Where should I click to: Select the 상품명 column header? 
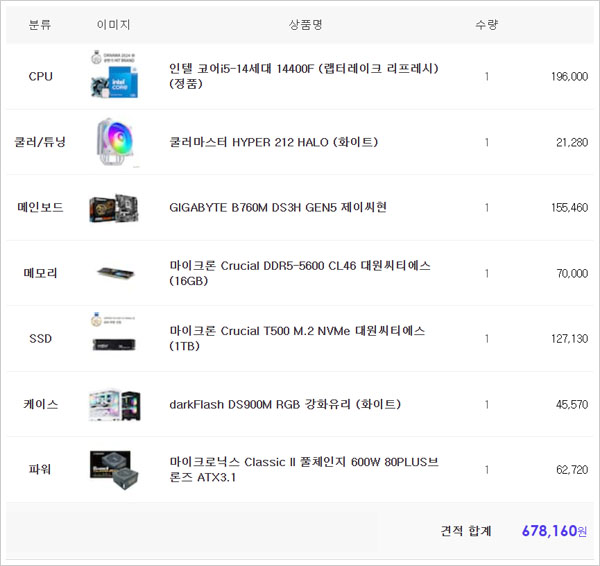[305, 24]
